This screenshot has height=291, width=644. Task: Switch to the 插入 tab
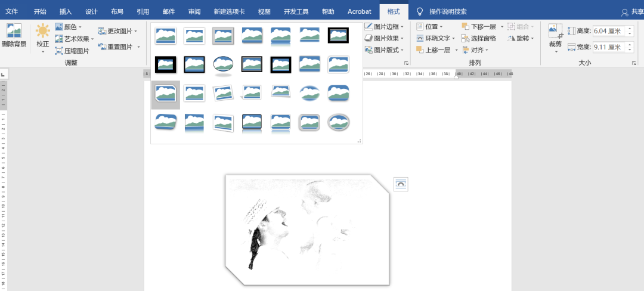pos(66,11)
